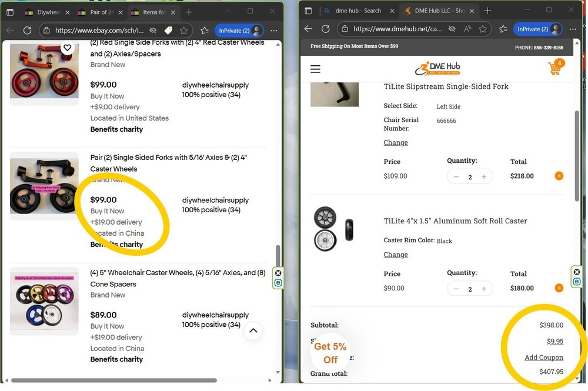The height and width of the screenshot is (391, 588).
Task: Open Favorites list in DME Hub window
Action: point(503,29)
